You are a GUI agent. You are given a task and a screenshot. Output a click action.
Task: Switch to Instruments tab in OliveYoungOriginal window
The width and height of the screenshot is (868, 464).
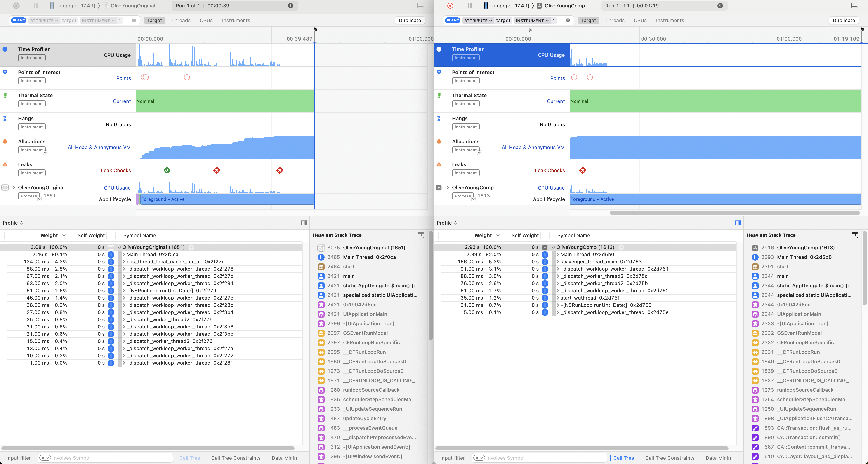(x=236, y=20)
